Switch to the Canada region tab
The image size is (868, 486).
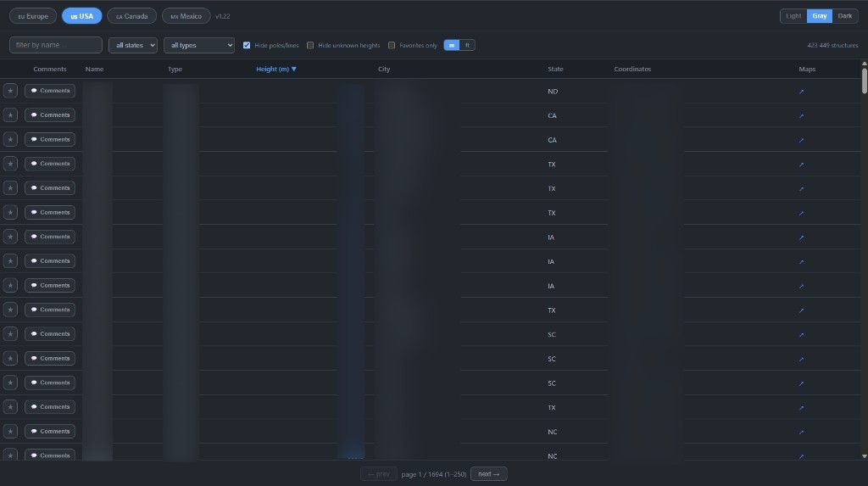[x=131, y=16]
